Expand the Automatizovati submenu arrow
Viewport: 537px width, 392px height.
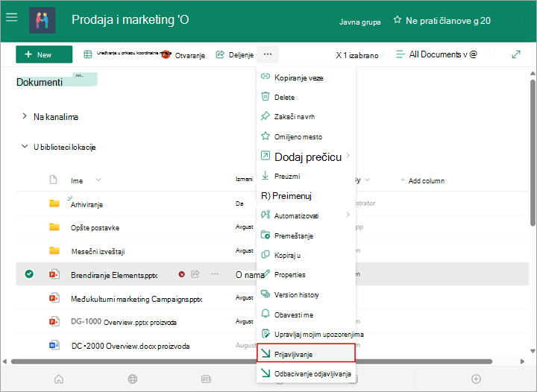(348, 215)
